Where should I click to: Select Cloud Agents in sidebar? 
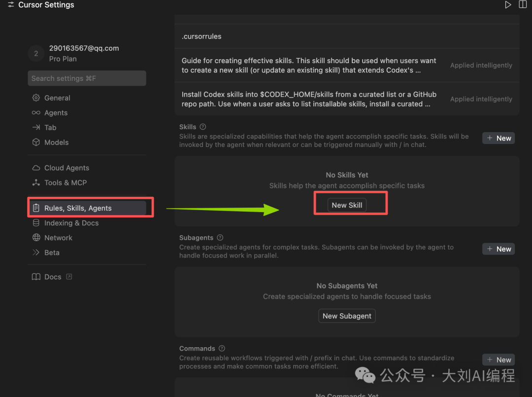[x=66, y=168]
